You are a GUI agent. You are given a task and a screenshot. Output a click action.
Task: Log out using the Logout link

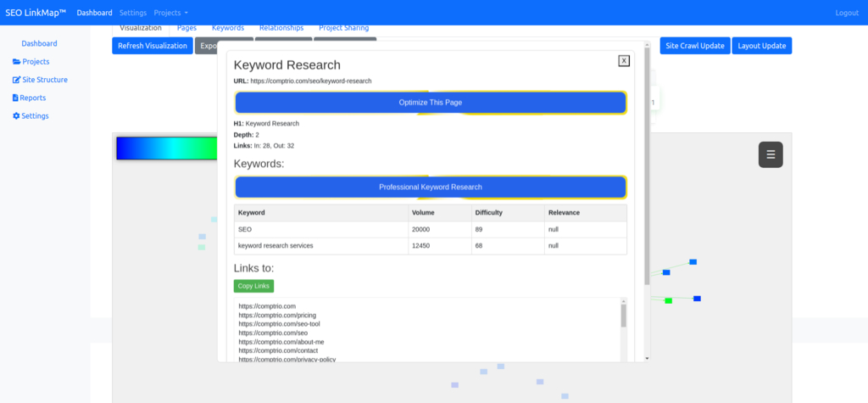pos(847,13)
